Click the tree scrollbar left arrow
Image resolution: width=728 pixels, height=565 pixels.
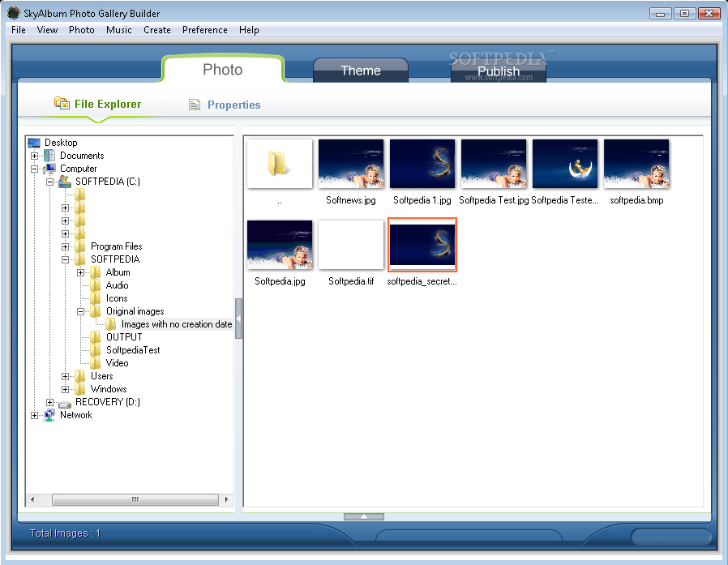32,499
